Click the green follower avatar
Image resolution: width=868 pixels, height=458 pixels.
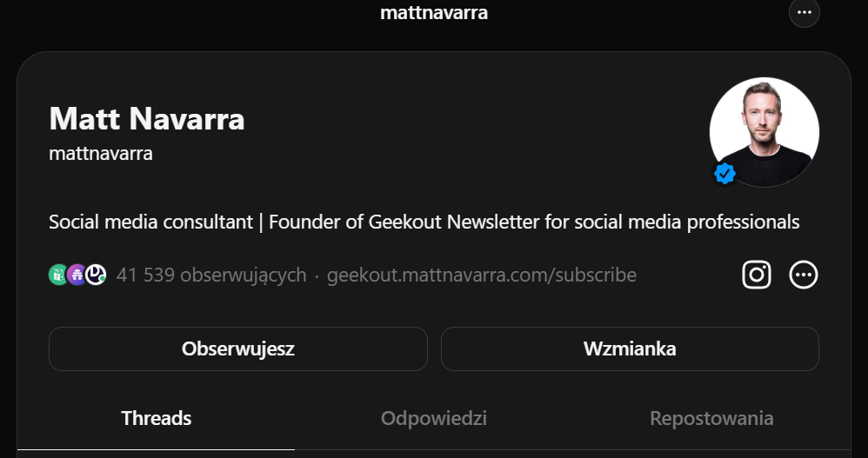(58, 275)
